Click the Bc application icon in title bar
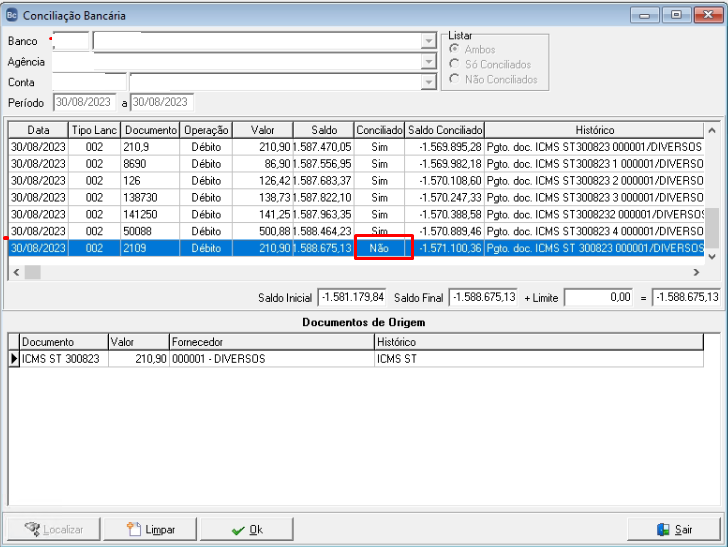Screen dimensions: 728x547 [12, 15]
